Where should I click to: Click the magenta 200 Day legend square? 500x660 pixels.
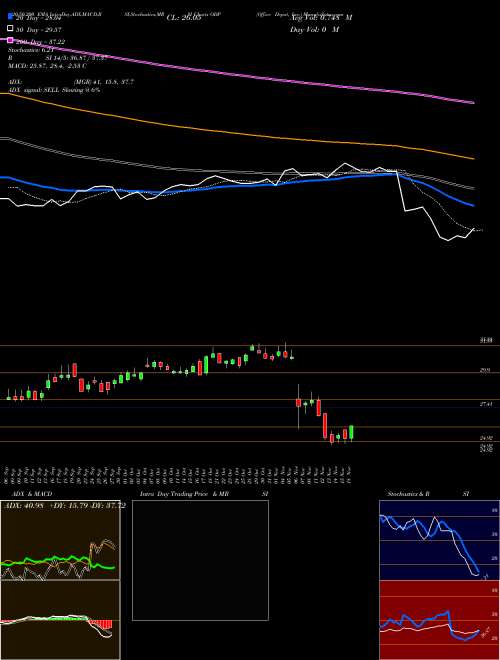(10, 42)
